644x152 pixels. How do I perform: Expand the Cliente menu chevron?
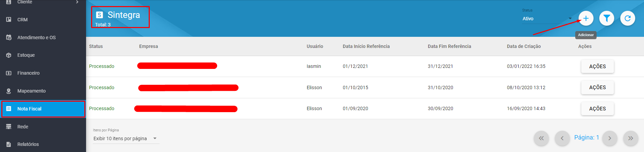tap(77, 2)
